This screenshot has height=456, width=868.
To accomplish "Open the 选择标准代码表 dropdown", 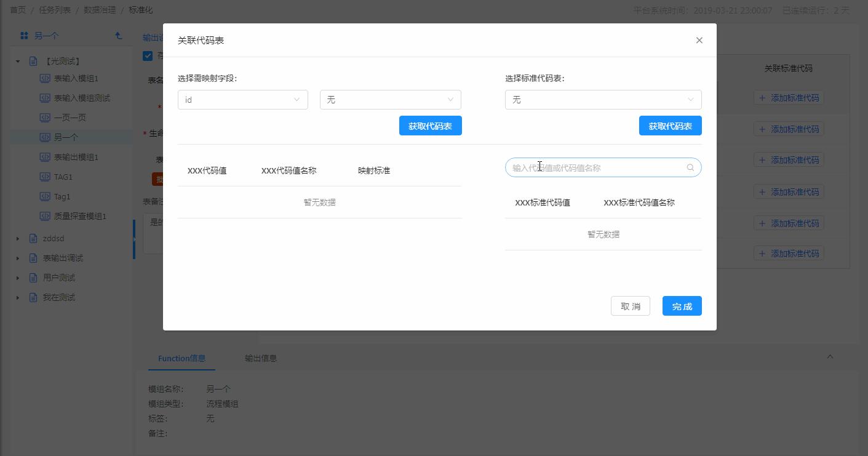I will (x=603, y=100).
